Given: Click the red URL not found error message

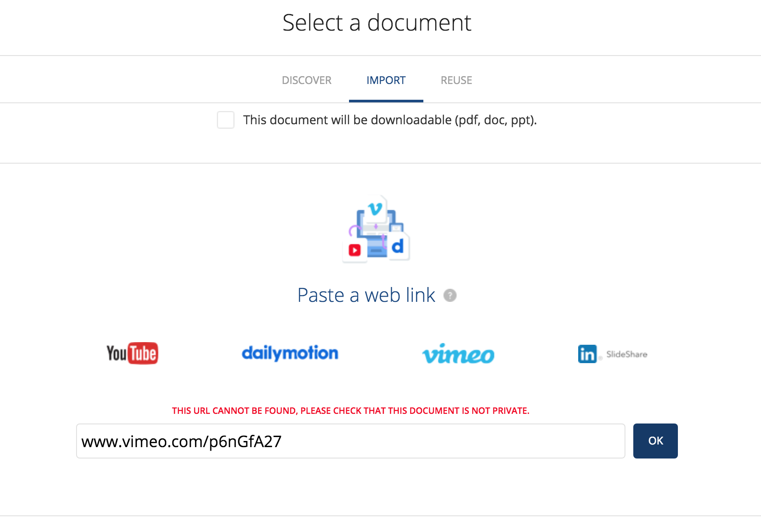Looking at the screenshot, I should [350, 411].
